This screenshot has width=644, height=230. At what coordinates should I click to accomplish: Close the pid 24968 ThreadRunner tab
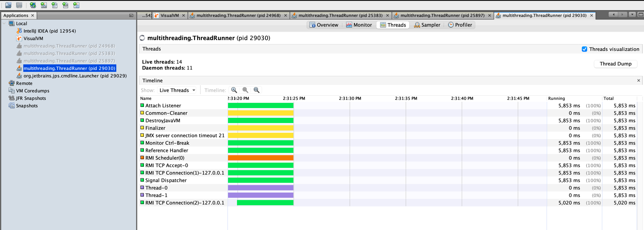tap(286, 15)
